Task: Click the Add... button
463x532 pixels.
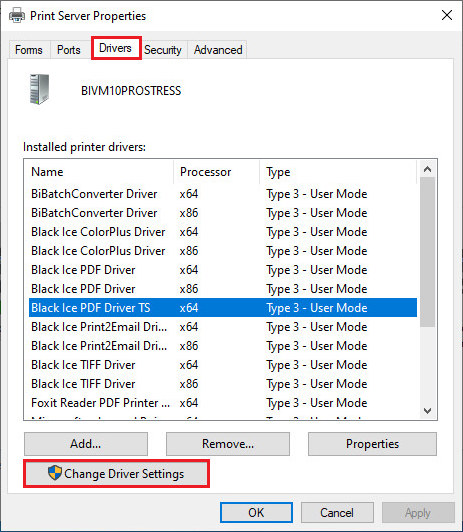Action: (86, 444)
